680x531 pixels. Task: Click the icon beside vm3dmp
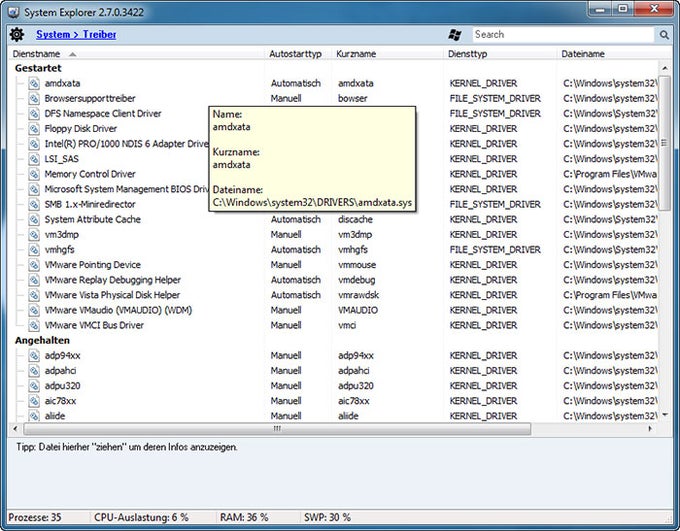[x=34, y=235]
